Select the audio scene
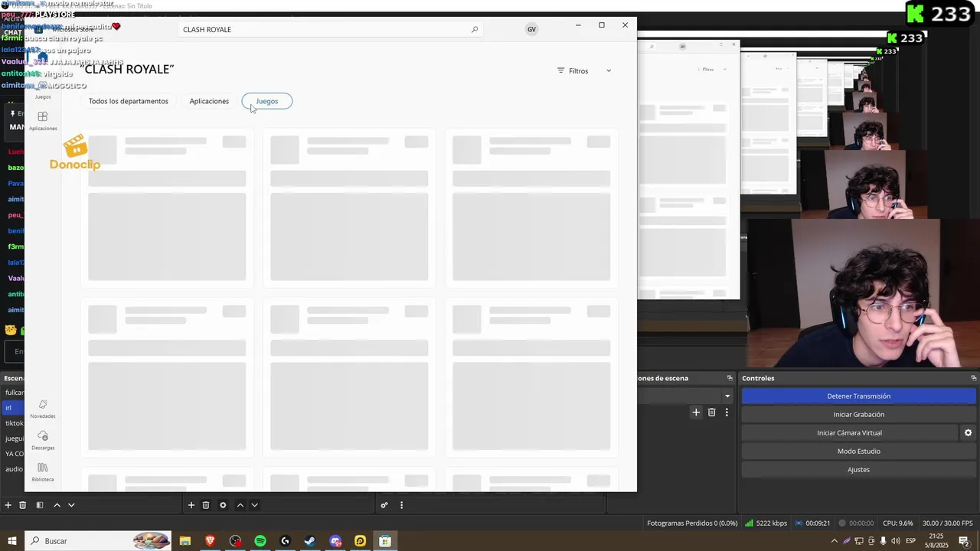The height and width of the screenshot is (551, 980). pos(13,469)
